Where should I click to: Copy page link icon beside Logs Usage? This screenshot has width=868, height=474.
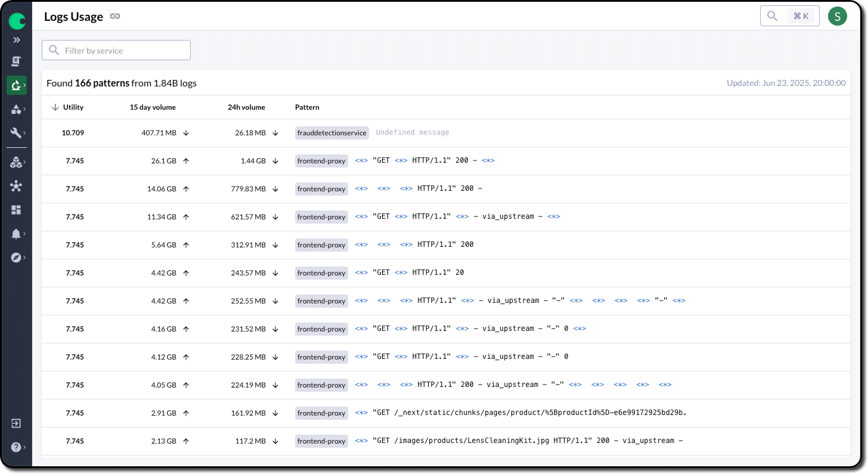(115, 17)
